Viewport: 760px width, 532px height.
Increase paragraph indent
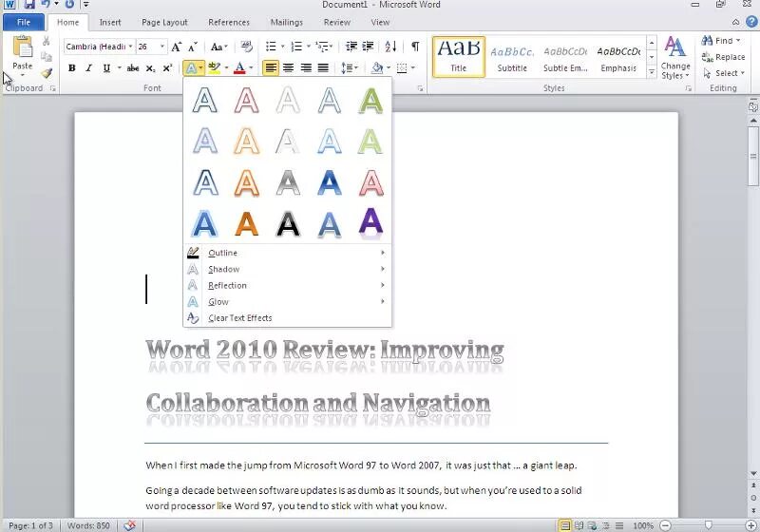point(368,47)
